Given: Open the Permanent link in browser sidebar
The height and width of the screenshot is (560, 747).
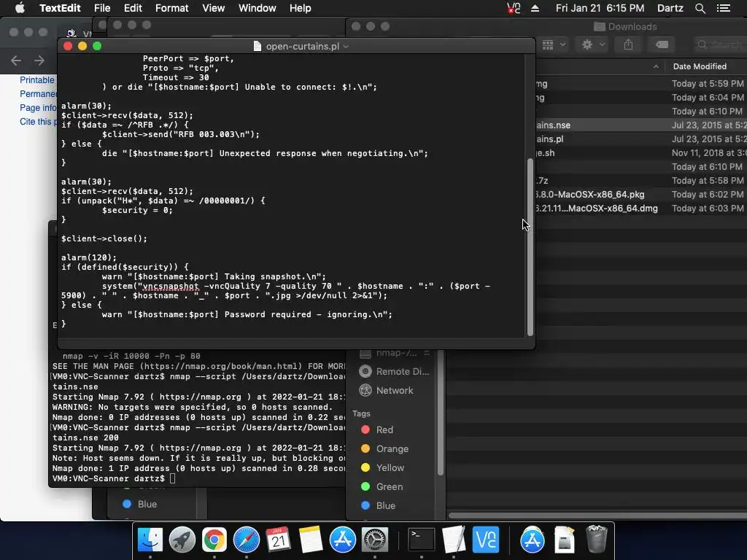Looking at the screenshot, I should 38,94.
